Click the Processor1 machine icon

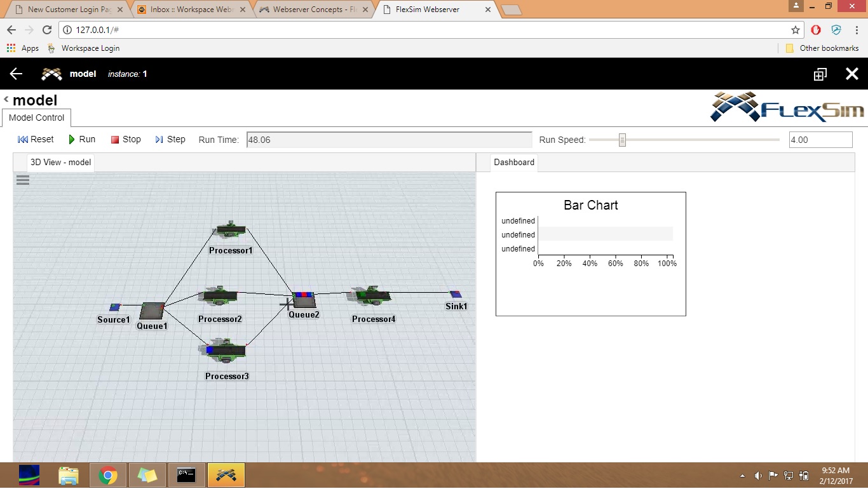pos(230,230)
